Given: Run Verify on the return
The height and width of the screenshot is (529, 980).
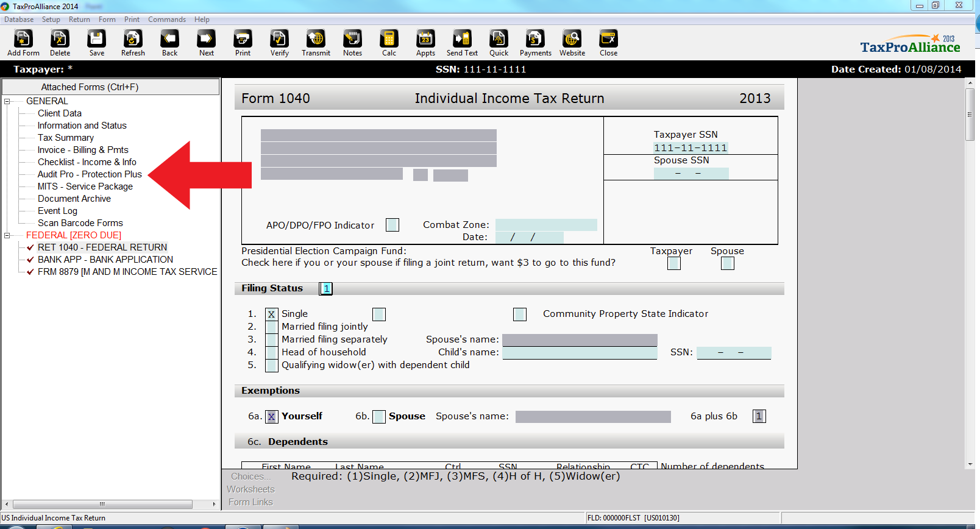Looking at the screenshot, I should [x=279, y=43].
